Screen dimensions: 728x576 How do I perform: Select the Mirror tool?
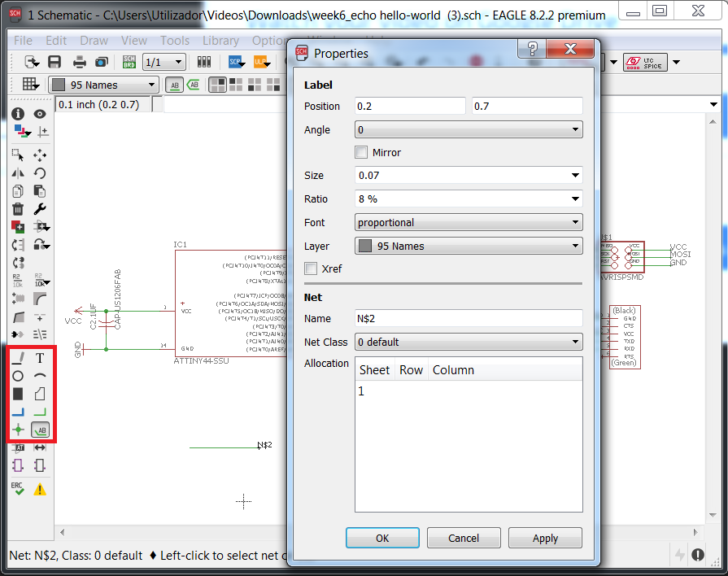click(18, 173)
